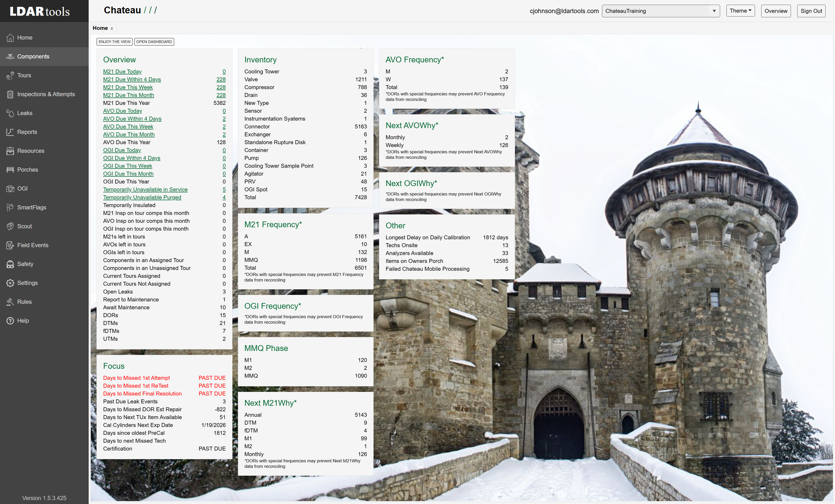Open the Reports menu item

[44, 132]
